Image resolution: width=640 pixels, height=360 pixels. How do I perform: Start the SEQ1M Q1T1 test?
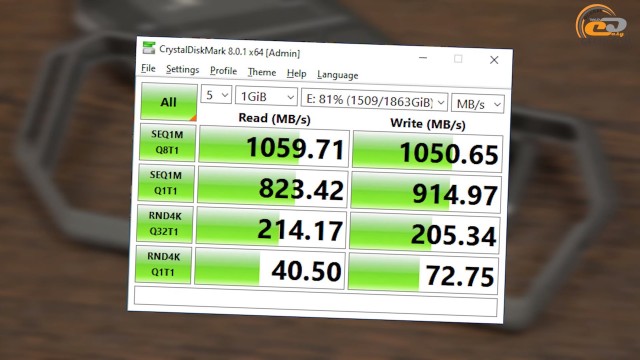tap(166, 183)
